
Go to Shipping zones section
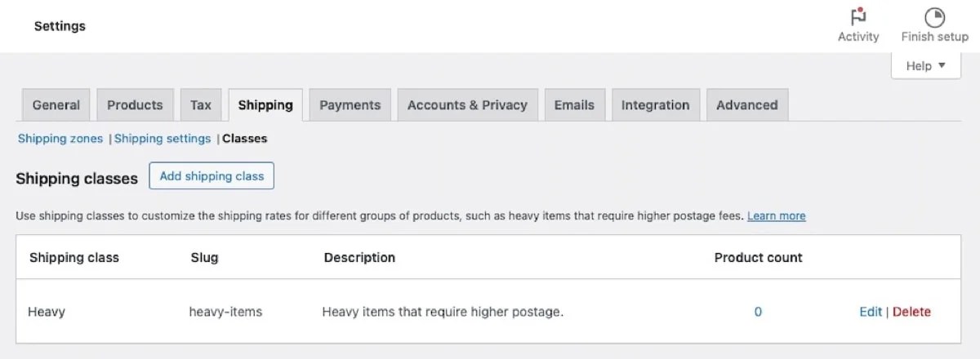click(x=60, y=139)
